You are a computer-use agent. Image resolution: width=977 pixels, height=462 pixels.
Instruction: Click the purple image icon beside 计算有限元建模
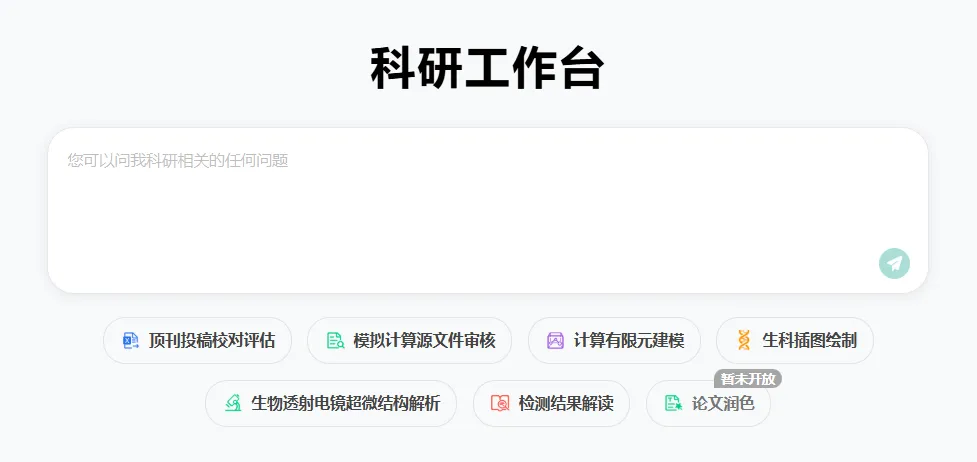pos(556,341)
